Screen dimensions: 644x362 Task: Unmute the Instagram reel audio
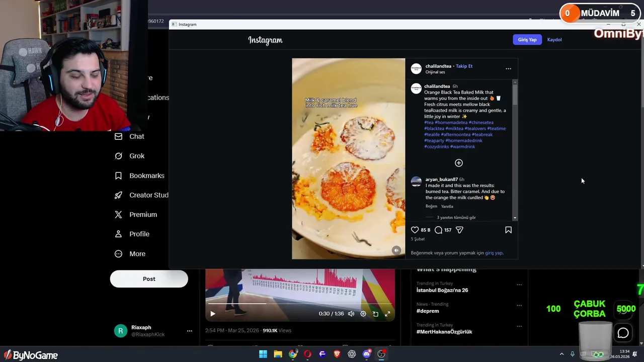pos(396,250)
